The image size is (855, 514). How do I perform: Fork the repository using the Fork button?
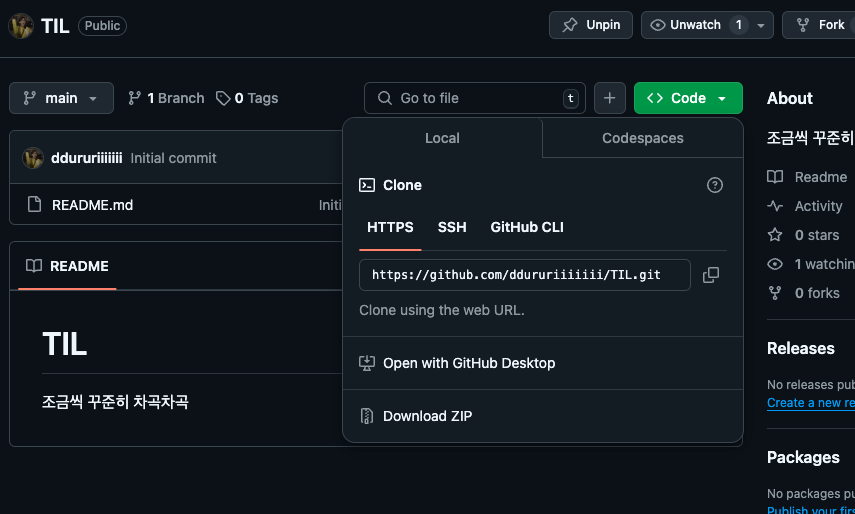click(821, 25)
